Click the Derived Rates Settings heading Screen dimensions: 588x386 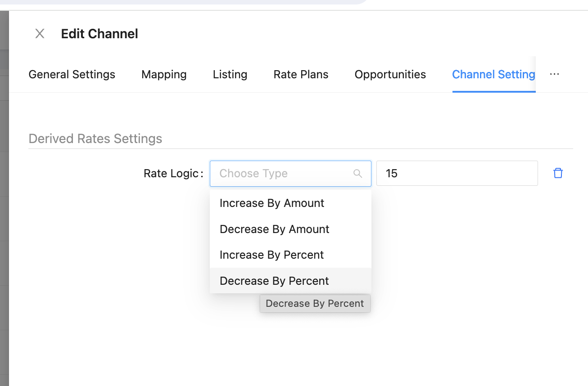tap(95, 139)
